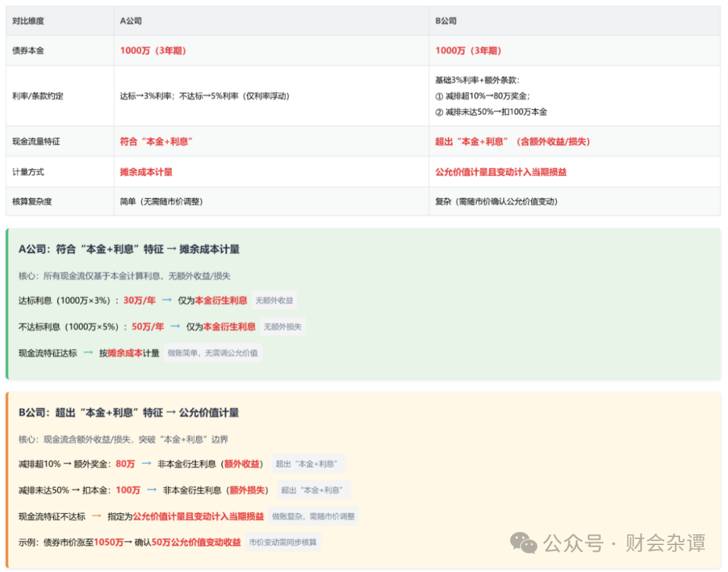The height and width of the screenshot is (572, 728).
Task: Click the text '不达标利息（1000万×5%）'
Action: pos(69,327)
